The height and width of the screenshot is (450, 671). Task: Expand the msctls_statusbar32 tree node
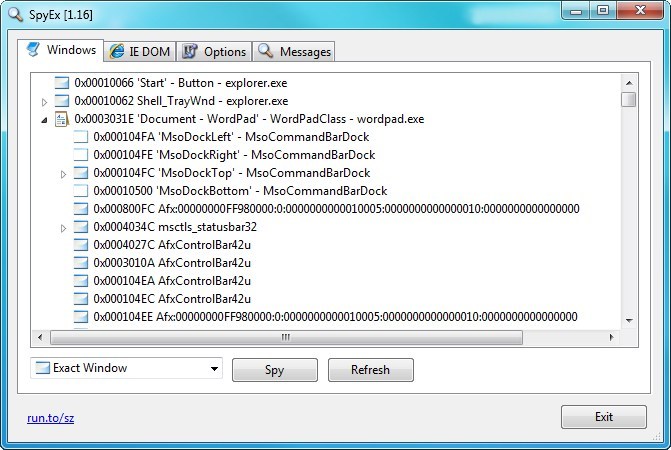(63, 228)
